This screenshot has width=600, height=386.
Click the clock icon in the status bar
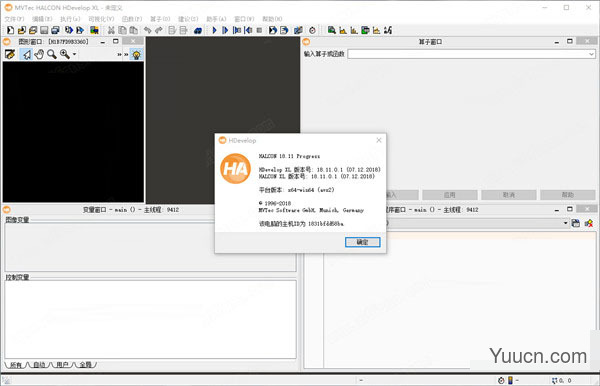501,380
